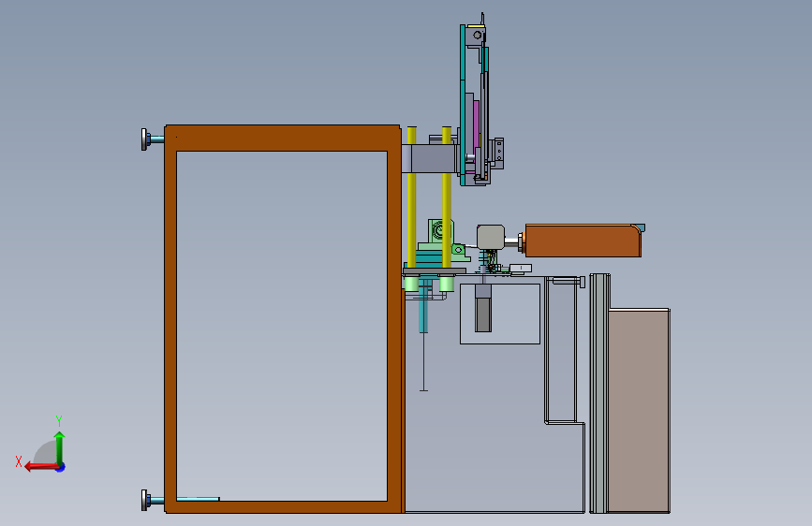812x526 pixels.
Task: Select the top-left leveling foot on frame
Action: click(x=152, y=139)
